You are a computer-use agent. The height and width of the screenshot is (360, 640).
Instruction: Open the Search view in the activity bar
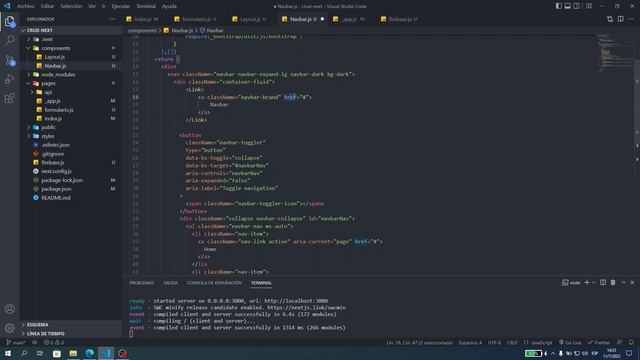coord(10,40)
